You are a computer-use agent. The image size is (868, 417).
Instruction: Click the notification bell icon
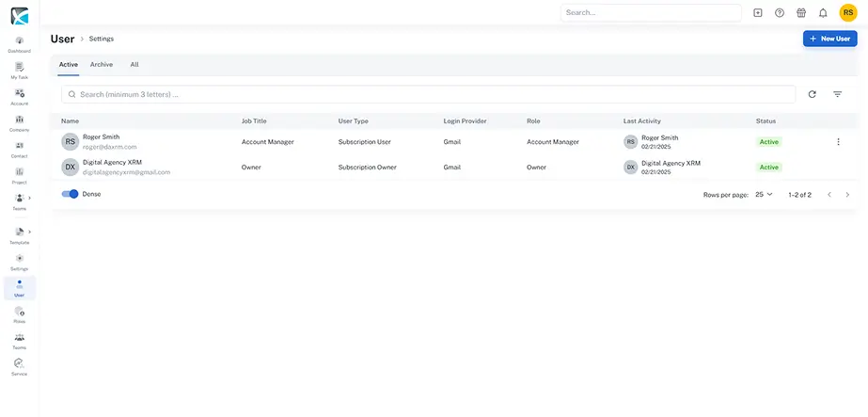(823, 13)
